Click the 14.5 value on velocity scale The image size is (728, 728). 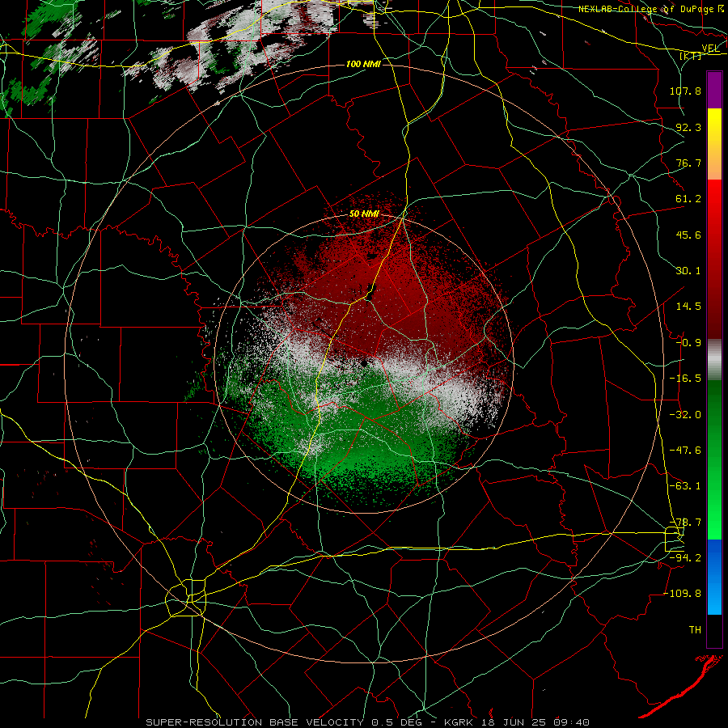pyautogui.click(x=688, y=307)
